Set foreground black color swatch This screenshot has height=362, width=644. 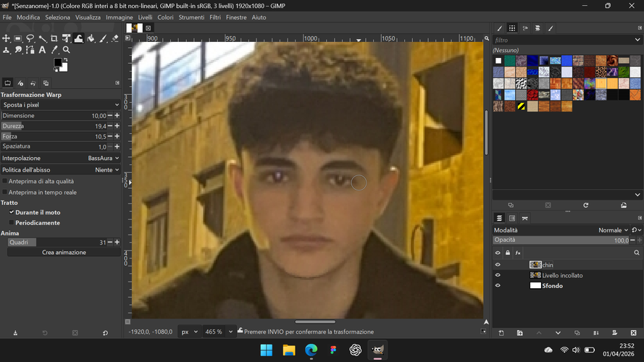tap(57, 63)
